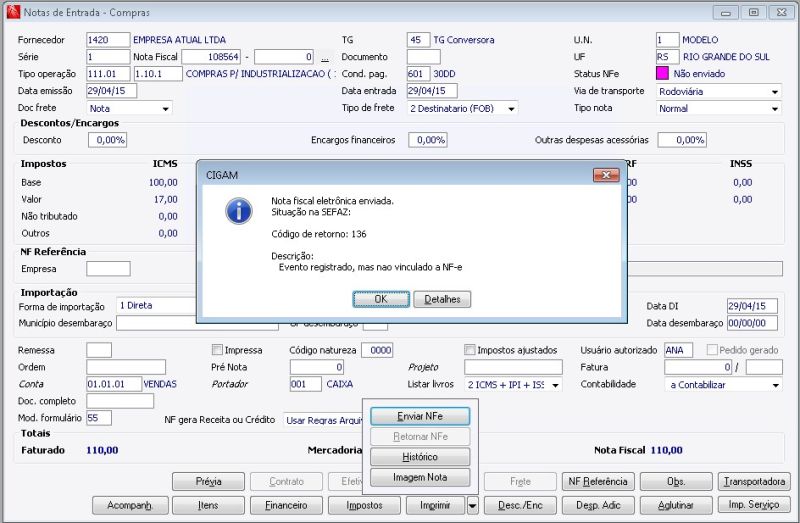Focus the NF Referência Empresa field
This screenshot has height=523, width=800.
pyautogui.click(x=108, y=269)
